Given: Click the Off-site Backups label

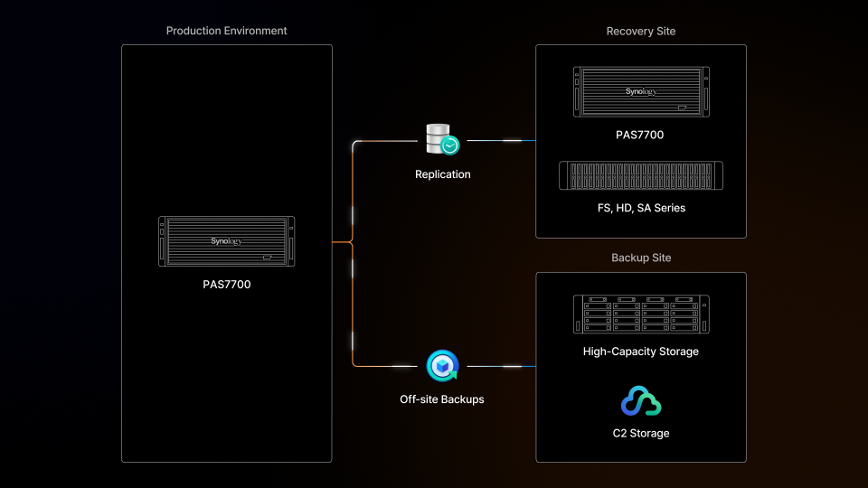Looking at the screenshot, I should click(x=442, y=399).
